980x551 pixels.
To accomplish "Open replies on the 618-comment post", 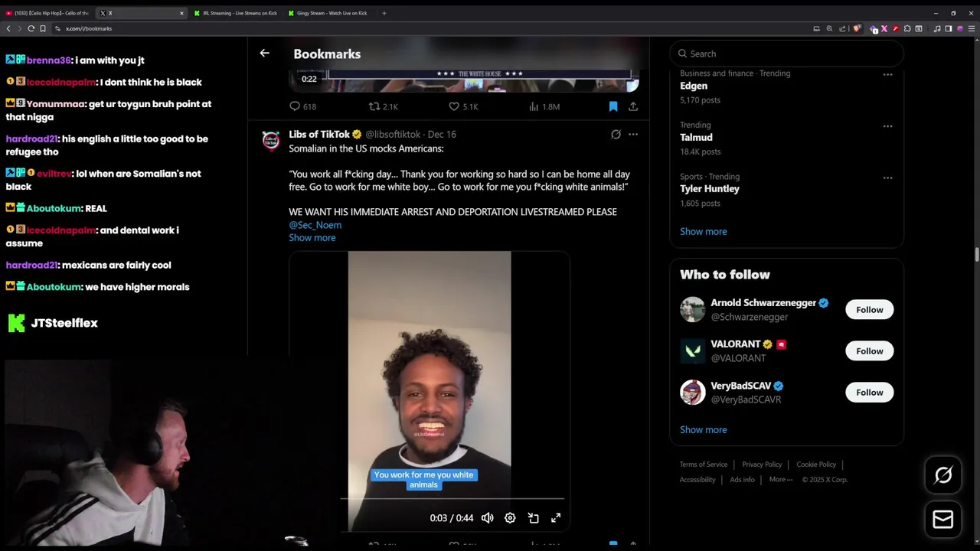I will [302, 106].
